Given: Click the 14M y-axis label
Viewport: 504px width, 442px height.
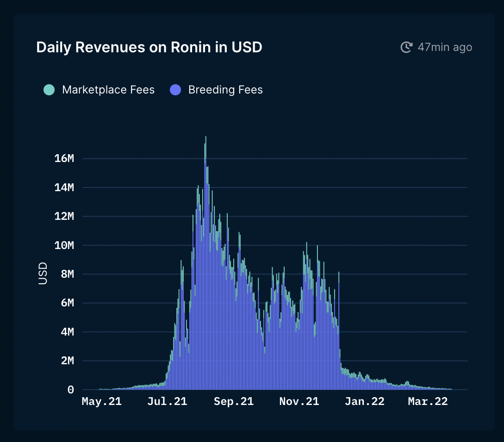Looking at the screenshot, I should tap(64, 187).
